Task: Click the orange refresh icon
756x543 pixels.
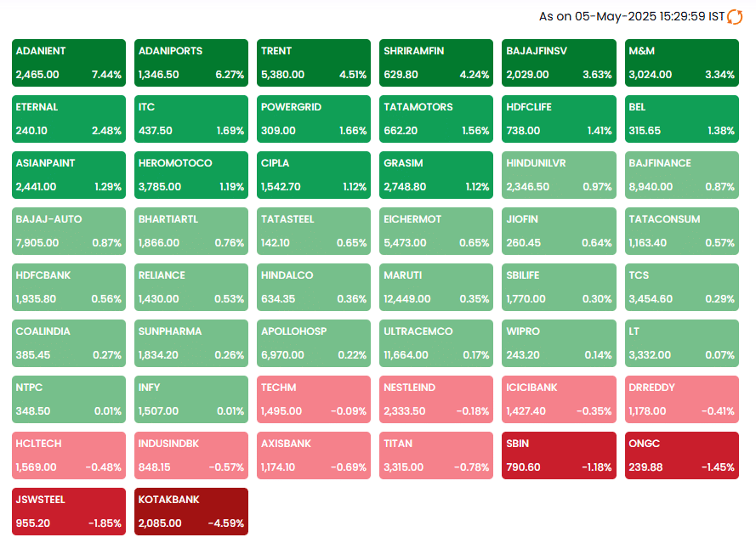Action: 735,16
